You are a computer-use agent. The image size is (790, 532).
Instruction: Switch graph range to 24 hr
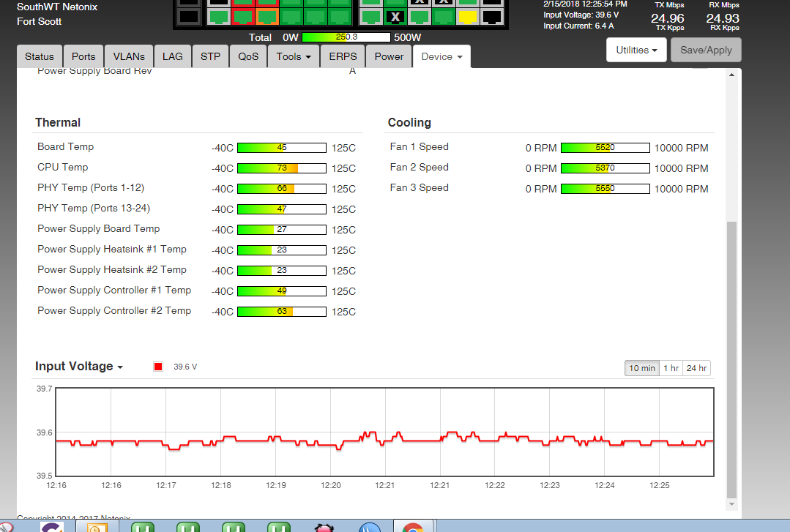pyautogui.click(x=696, y=368)
